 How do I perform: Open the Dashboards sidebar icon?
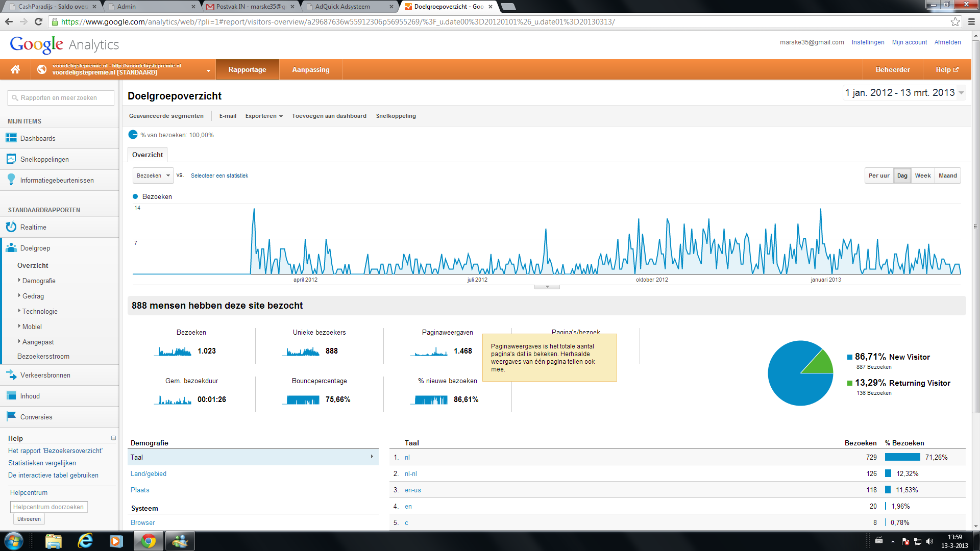[11, 138]
